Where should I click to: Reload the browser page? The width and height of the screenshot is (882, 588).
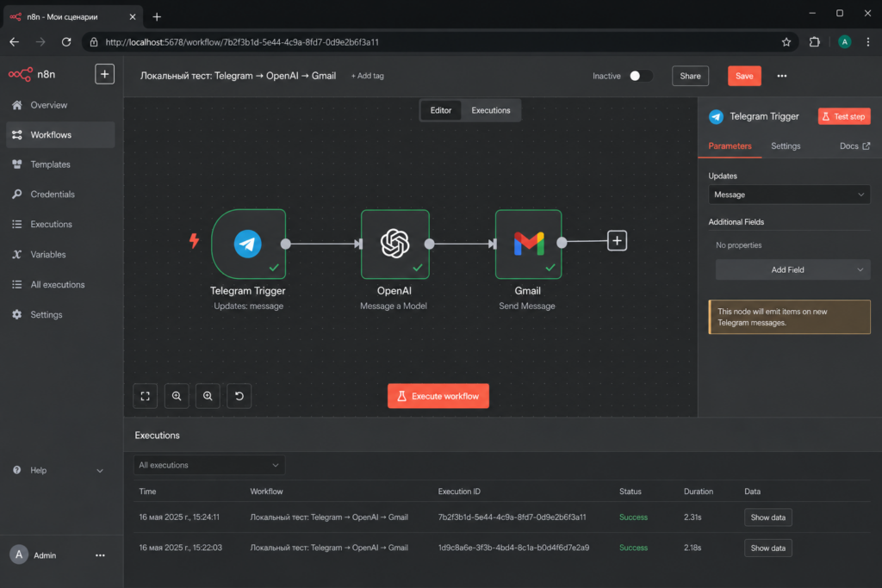[66, 42]
